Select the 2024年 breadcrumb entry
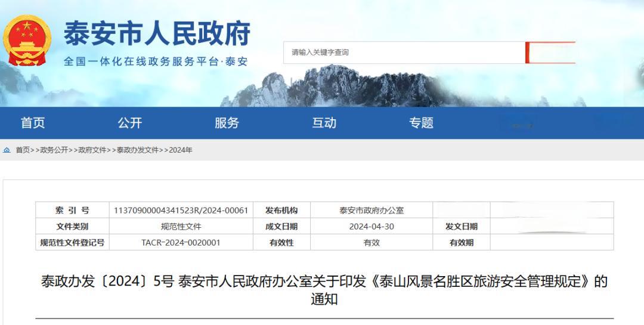 (181, 150)
